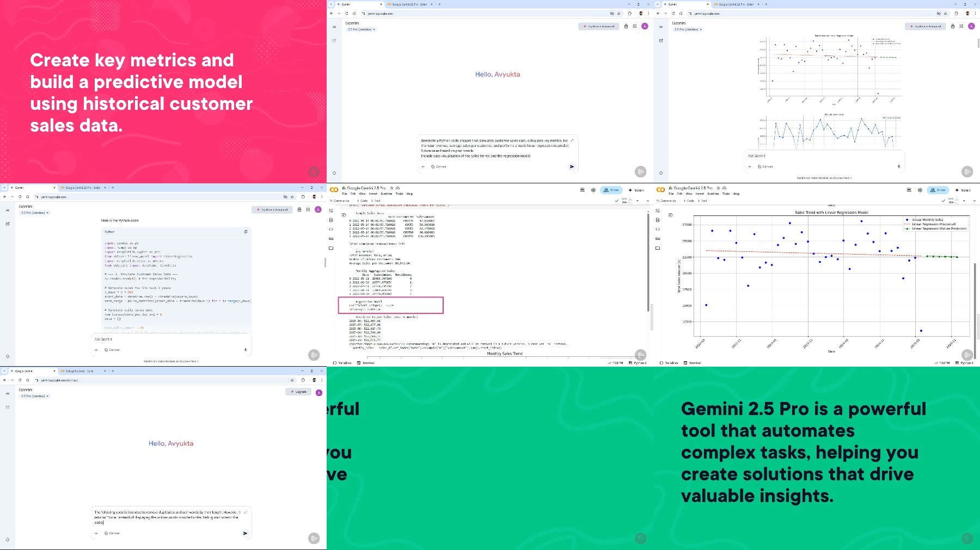Open the Runtime menu in the regression-output Colab window
Screen dimensions: 980x550
[x=386, y=194]
